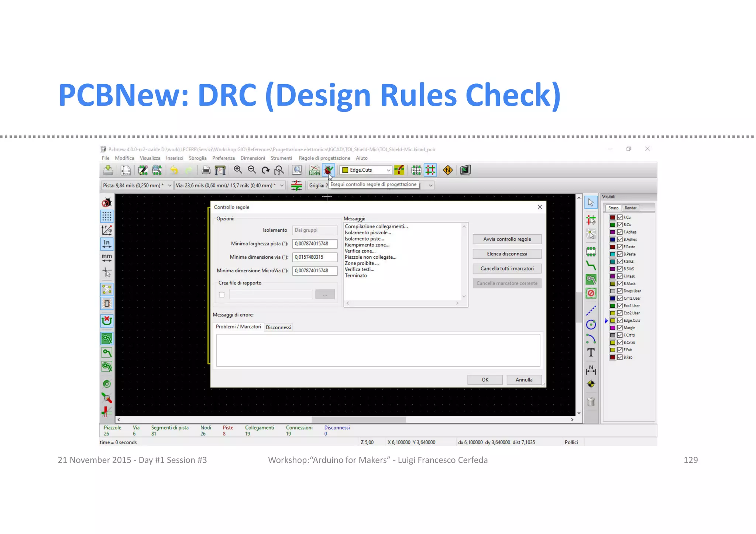Click the B.Paste cyan color swatch

(x=612, y=254)
